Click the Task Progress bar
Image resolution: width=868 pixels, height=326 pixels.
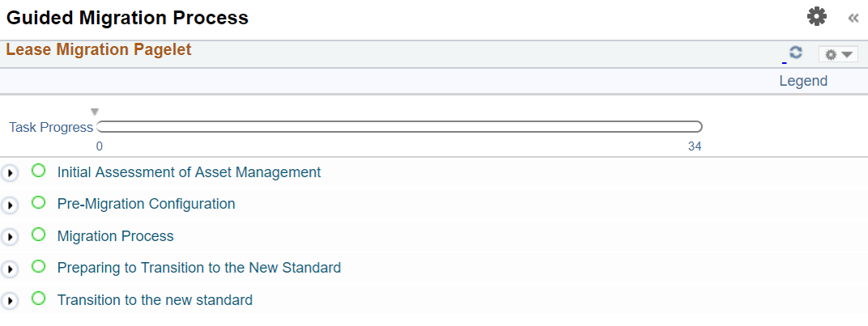coord(399,126)
